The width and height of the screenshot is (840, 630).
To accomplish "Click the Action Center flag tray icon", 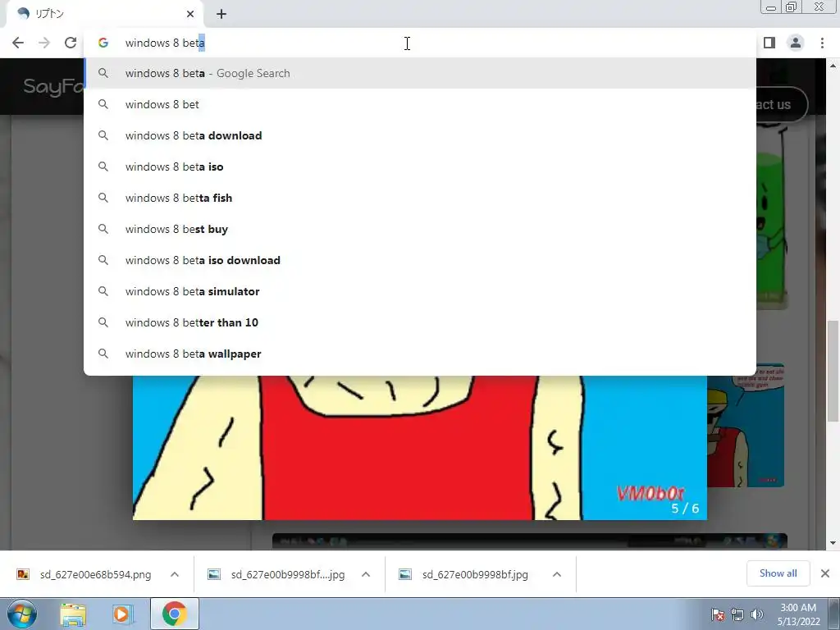I will [718, 614].
